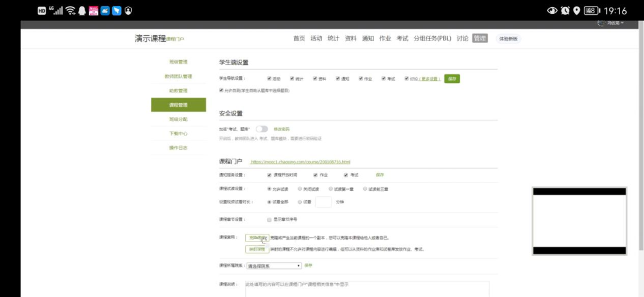644x297 pixels.
Task: Select 班级管理 in the left sidebar
Action: click(x=178, y=62)
